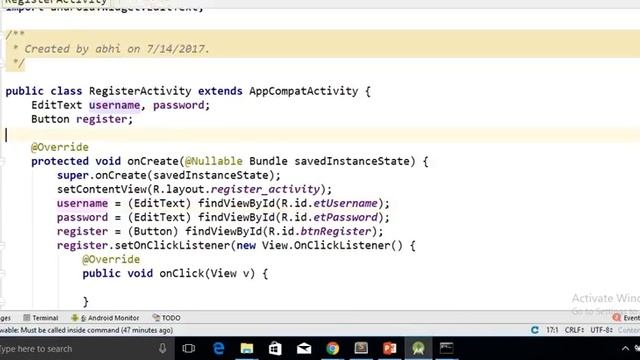Switch to Google Chrome in the taskbar
The image size is (640, 360).
(x=333, y=348)
